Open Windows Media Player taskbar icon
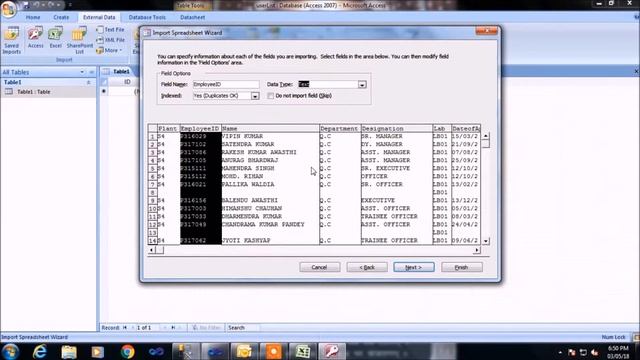The width and height of the screenshot is (640, 360). tap(98, 351)
